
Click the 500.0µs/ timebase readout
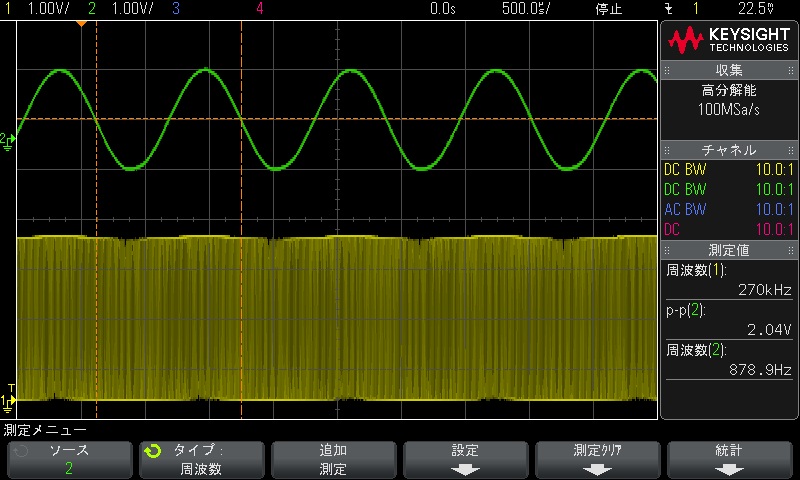point(527,8)
